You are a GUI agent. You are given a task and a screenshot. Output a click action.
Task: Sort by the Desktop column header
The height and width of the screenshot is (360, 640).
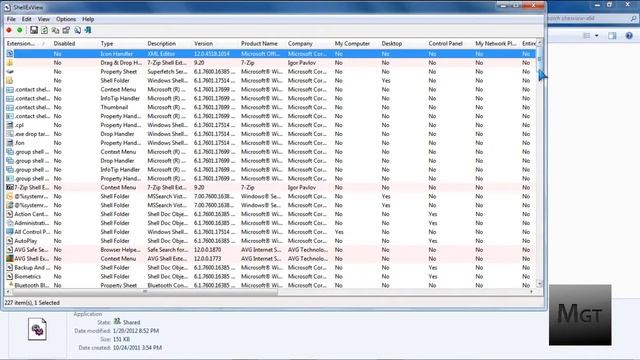click(x=402, y=43)
